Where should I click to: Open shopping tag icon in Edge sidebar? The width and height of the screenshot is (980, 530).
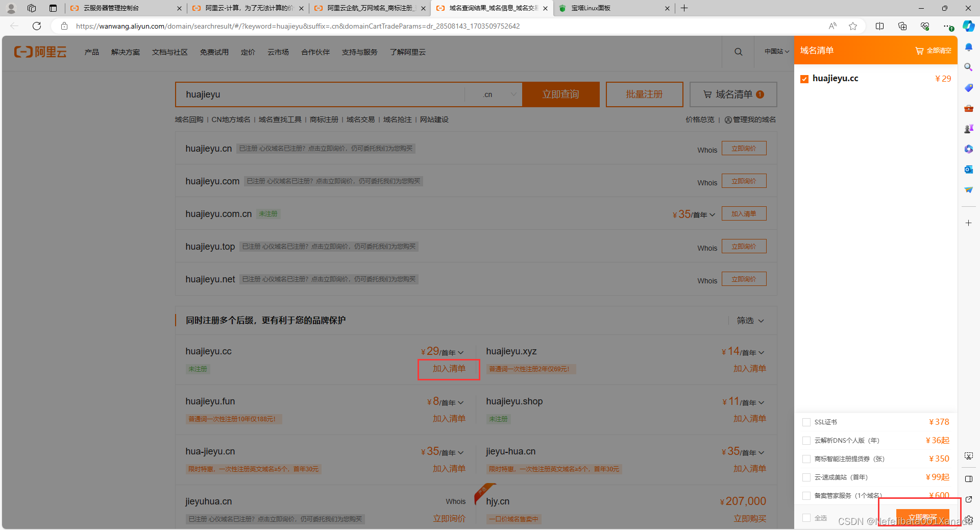coord(968,88)
